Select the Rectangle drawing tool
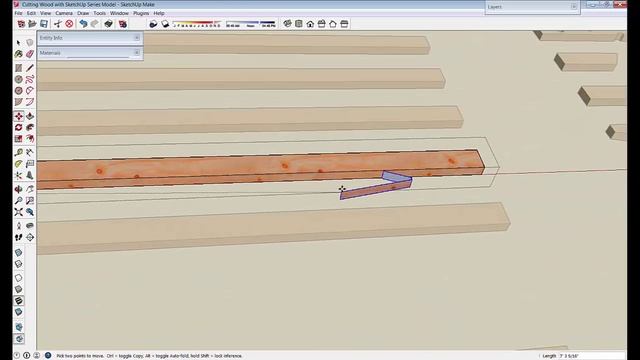Viewport: 640px width, 360px height. coord(18,68)
